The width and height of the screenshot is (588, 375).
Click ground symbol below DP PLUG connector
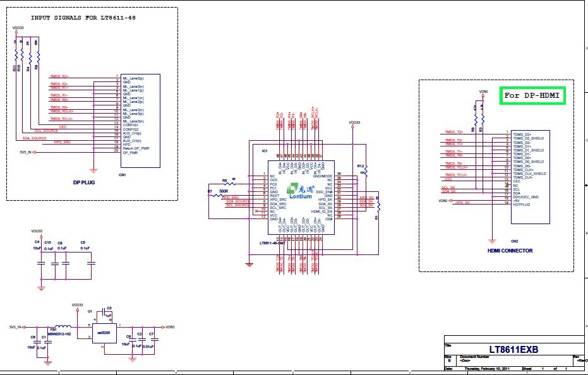(x=93, y=170)
